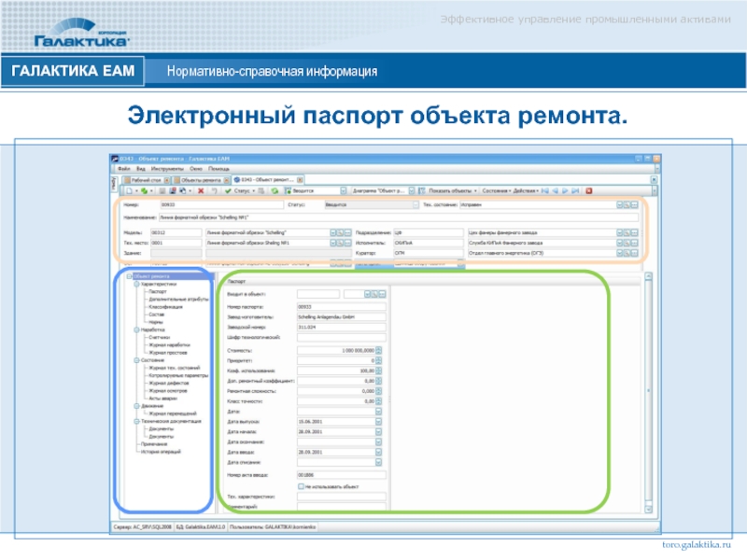
Task: Open the Дата выпуска date dropdown
Action: pyautogui.click(x=378, y=422)
